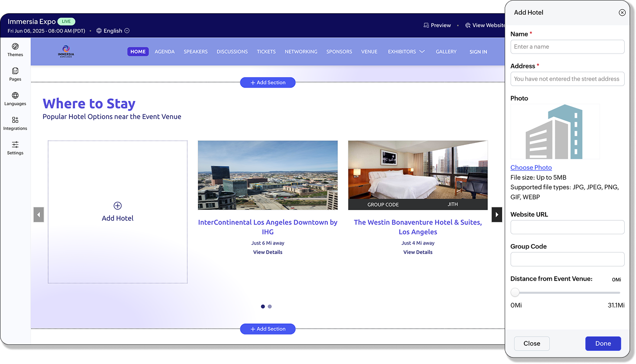This screenshot has height=364, width=636.
Task: Show previous hotels with left carousel arrow
Action: [39, 215]
